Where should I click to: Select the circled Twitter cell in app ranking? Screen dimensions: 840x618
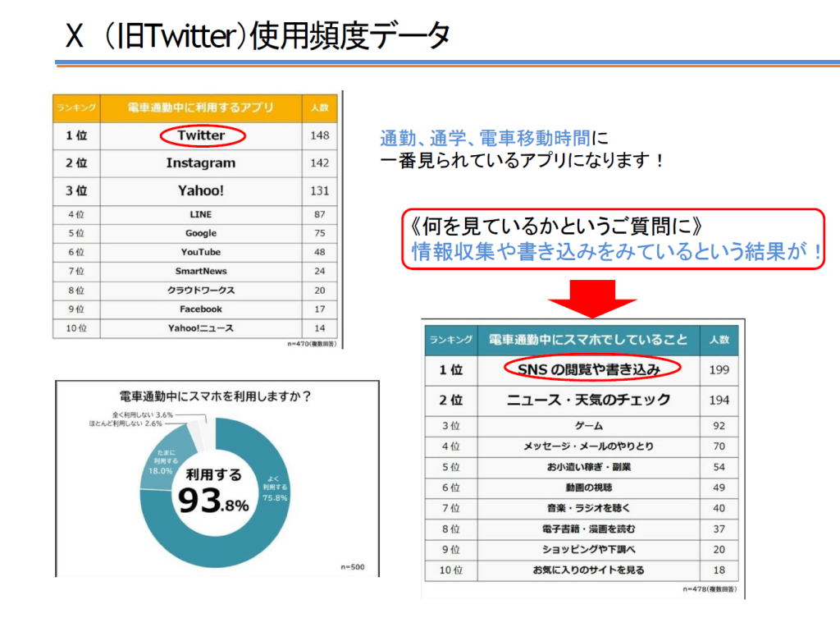click(x=203, y=135)
